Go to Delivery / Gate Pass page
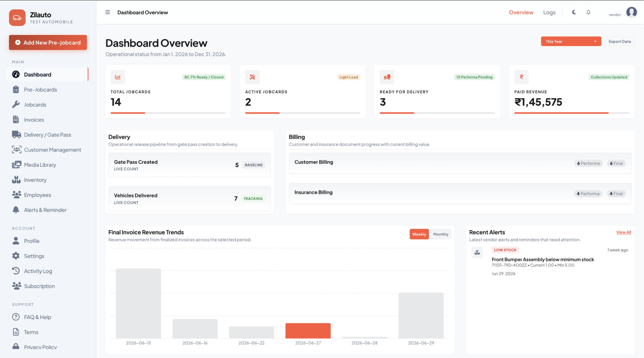The image size is (644, 358). tap(47, 135)
